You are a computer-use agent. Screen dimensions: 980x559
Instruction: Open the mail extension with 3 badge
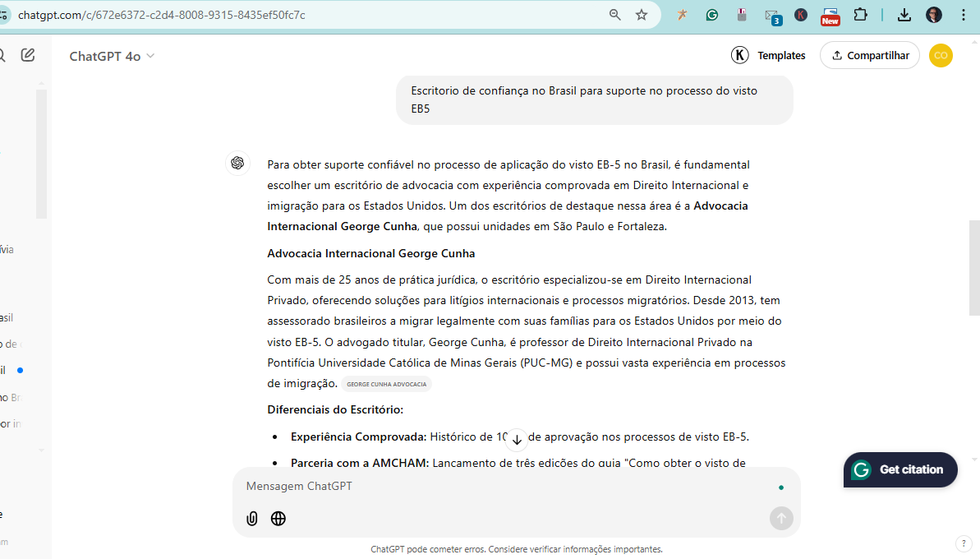773,16
